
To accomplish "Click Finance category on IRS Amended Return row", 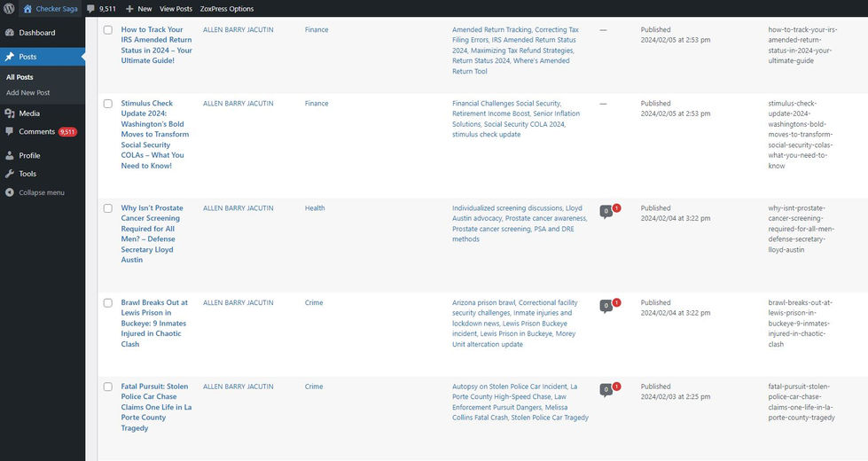I will (x=317, y=30).
